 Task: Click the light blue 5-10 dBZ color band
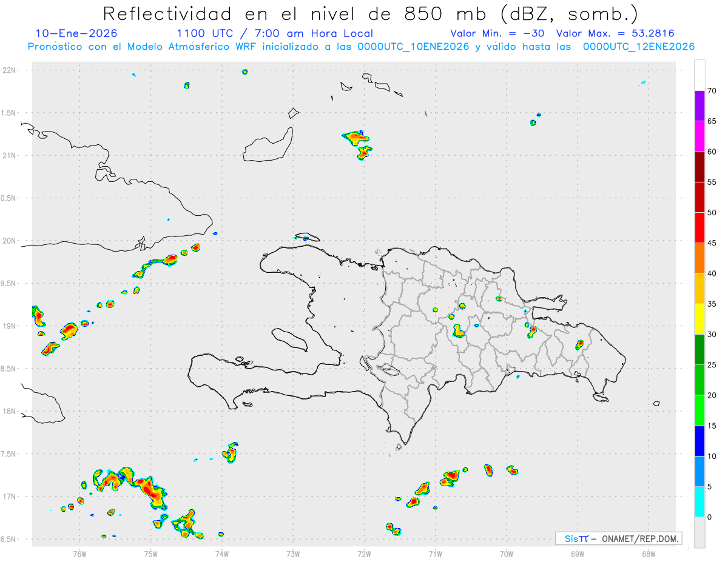(x=699, y=472)
